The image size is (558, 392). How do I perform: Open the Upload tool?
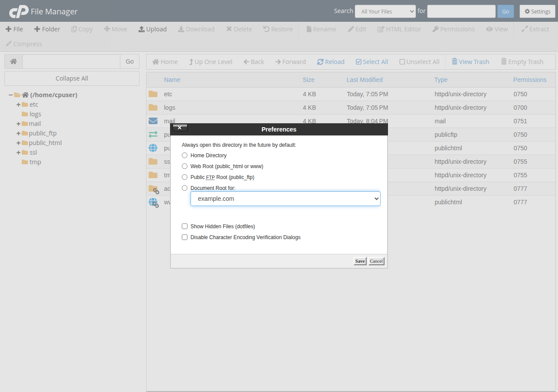coord(153,29)
